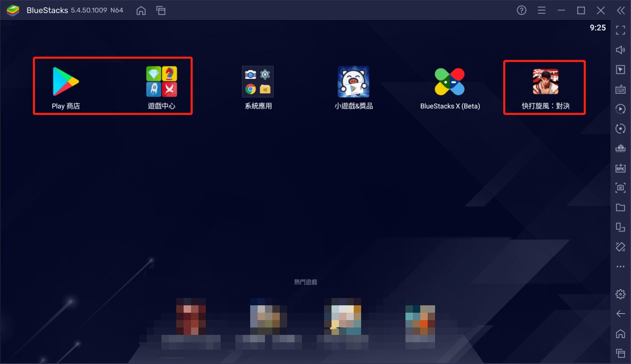Screen dimensions: 631x364
Task: Click the volume speaker icon in sidebar
Action: 621,50
